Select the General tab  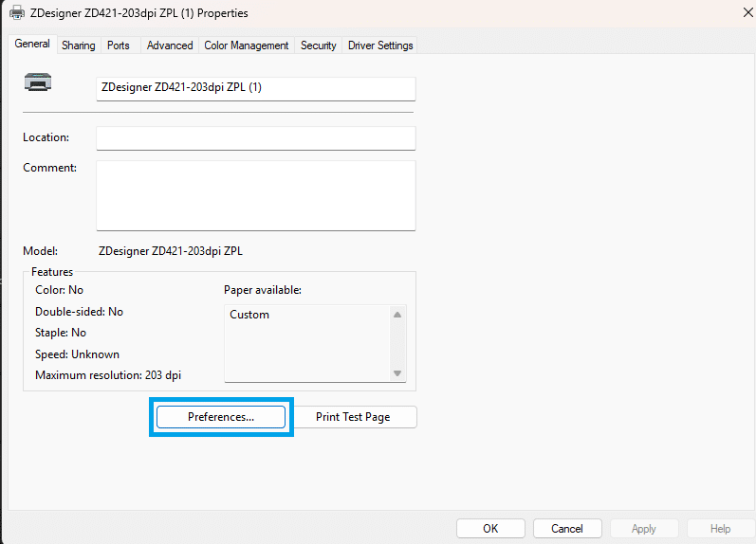point(32,44)
